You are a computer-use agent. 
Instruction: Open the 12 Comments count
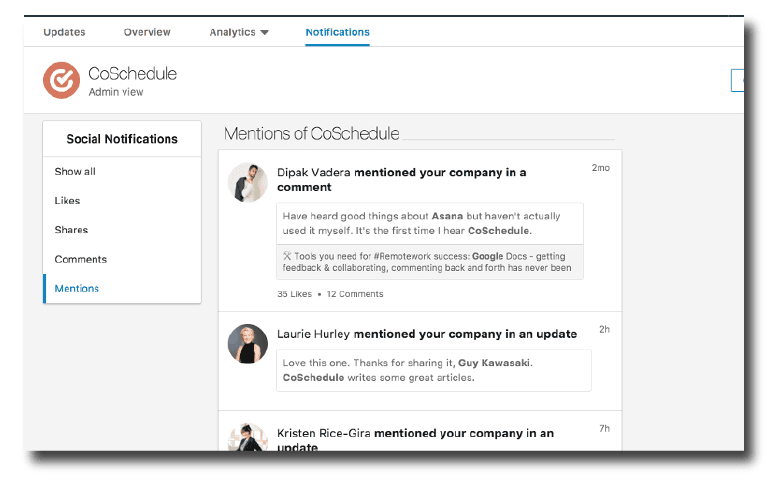click(x=355, y=294)
